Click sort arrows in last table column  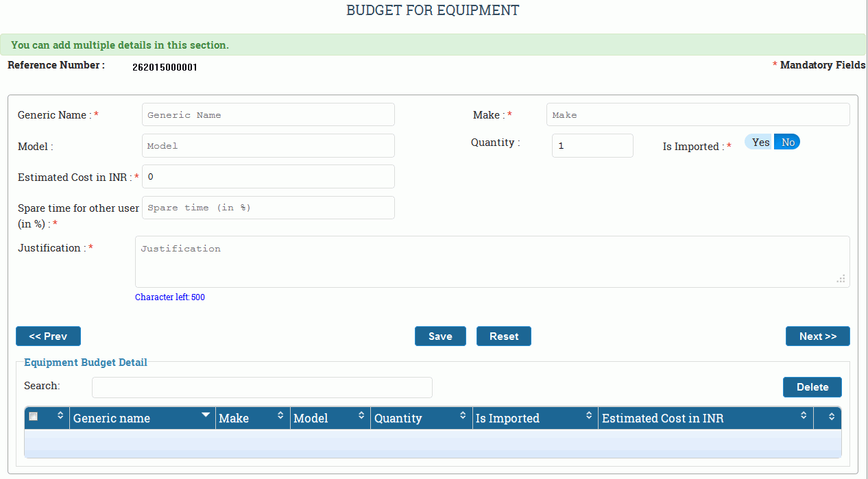[x=832, y=417]
